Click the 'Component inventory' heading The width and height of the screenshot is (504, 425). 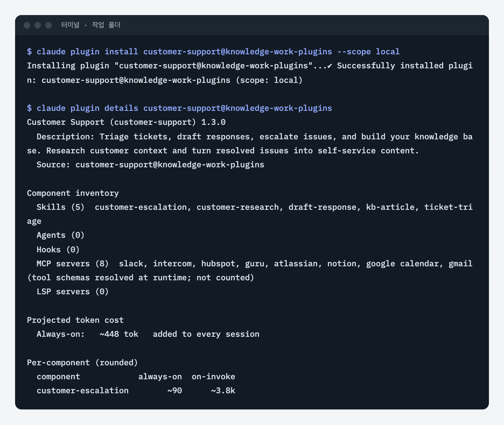[x=73, y=193]
